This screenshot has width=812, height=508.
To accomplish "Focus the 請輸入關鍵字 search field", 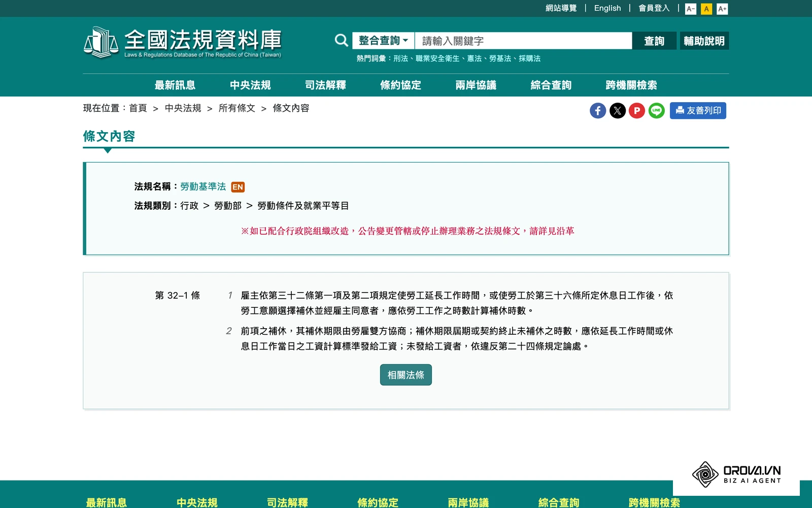I will coord(523,41).
